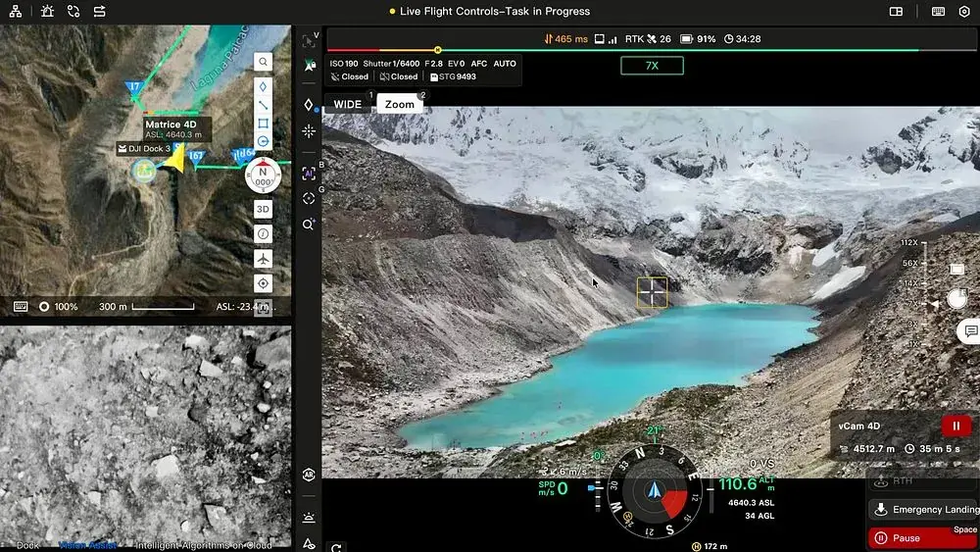
Task: Click the navigation compass display at bottom
Action: (655, 491)
